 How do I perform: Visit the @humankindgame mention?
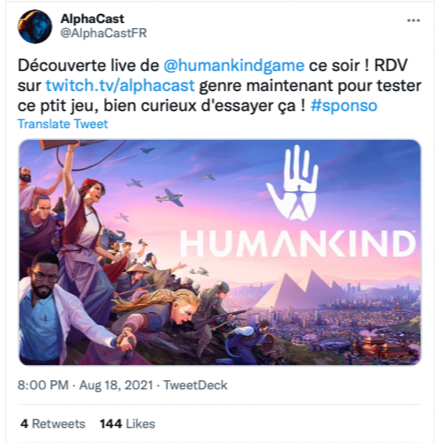tap(234, 65)
